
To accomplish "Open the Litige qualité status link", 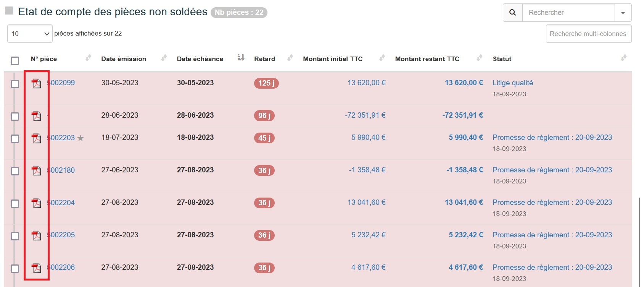I will click(x=512, y=83).
